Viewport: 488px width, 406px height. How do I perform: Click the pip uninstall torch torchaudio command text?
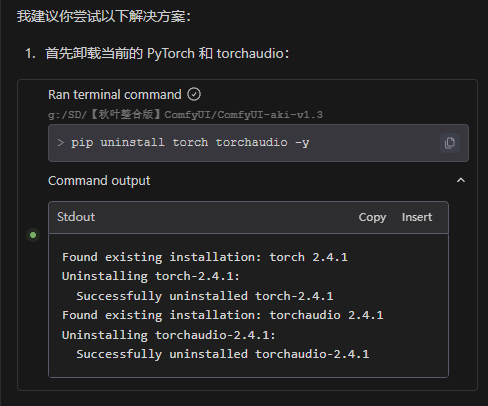190,143
